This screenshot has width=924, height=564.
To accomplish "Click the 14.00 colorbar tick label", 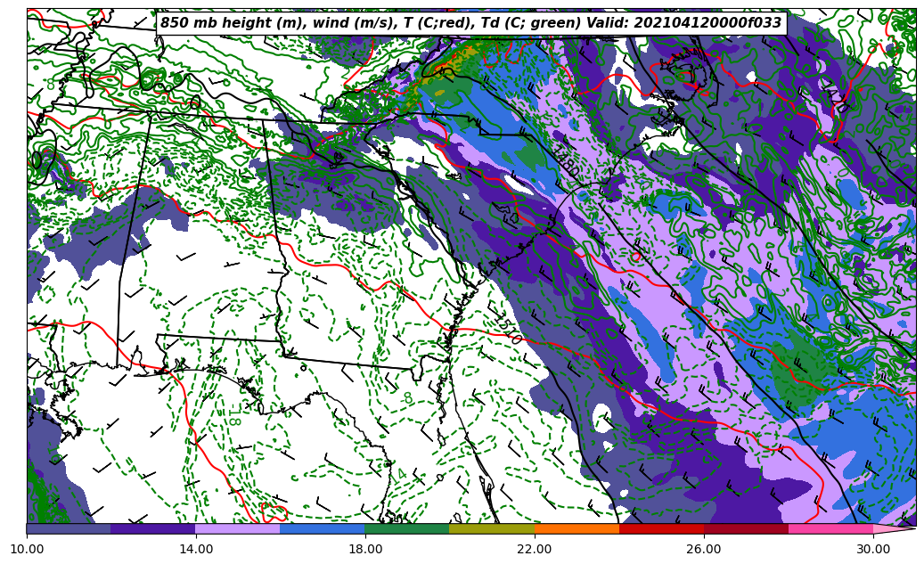I will coord(196,549).
